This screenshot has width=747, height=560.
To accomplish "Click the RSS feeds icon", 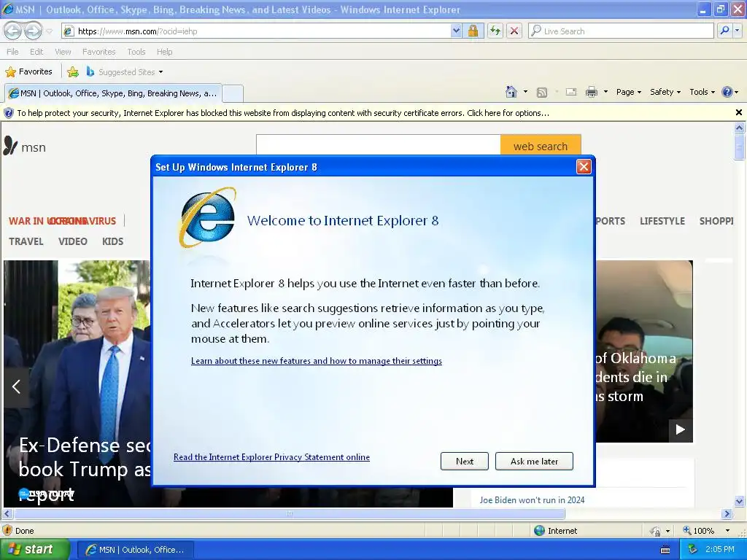I will 542,93.
